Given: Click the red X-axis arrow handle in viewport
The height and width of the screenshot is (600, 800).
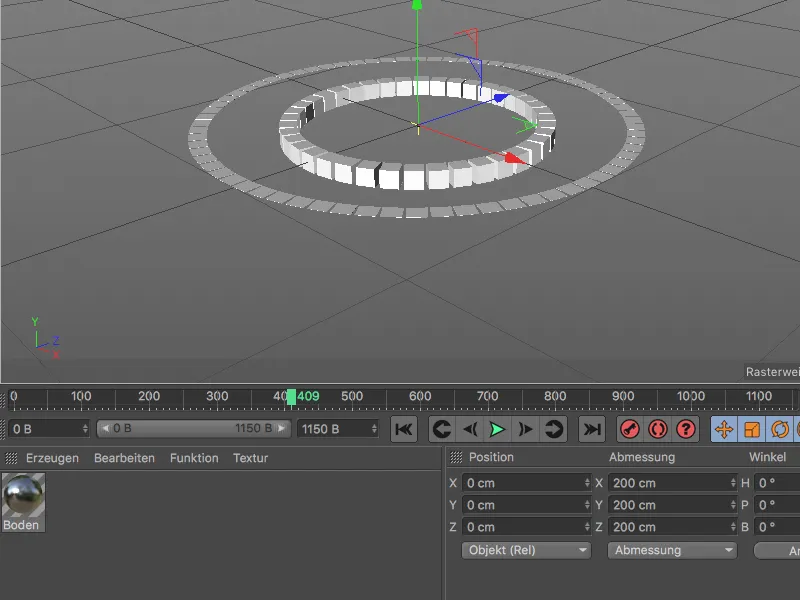Looking at the screenshot, I should click(x=515, y=159).
